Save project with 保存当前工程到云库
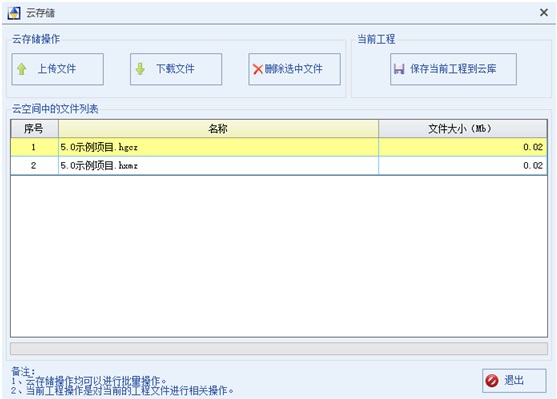 453,69
